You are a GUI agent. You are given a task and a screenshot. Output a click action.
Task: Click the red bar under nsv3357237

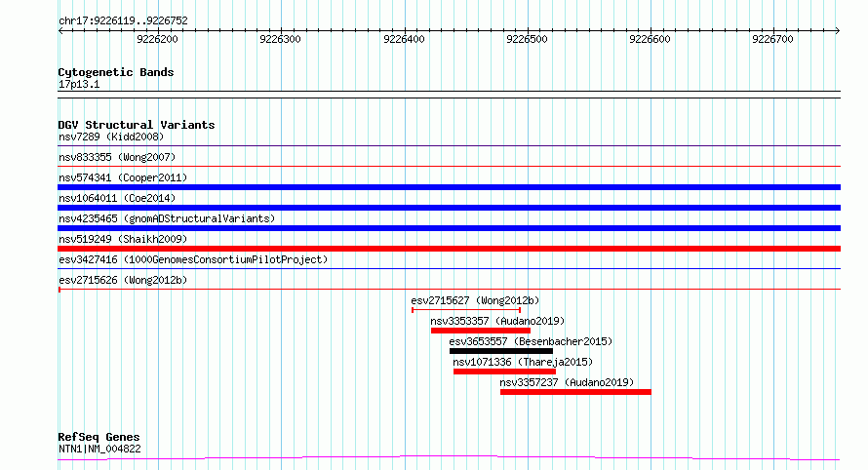click(575, 392)
